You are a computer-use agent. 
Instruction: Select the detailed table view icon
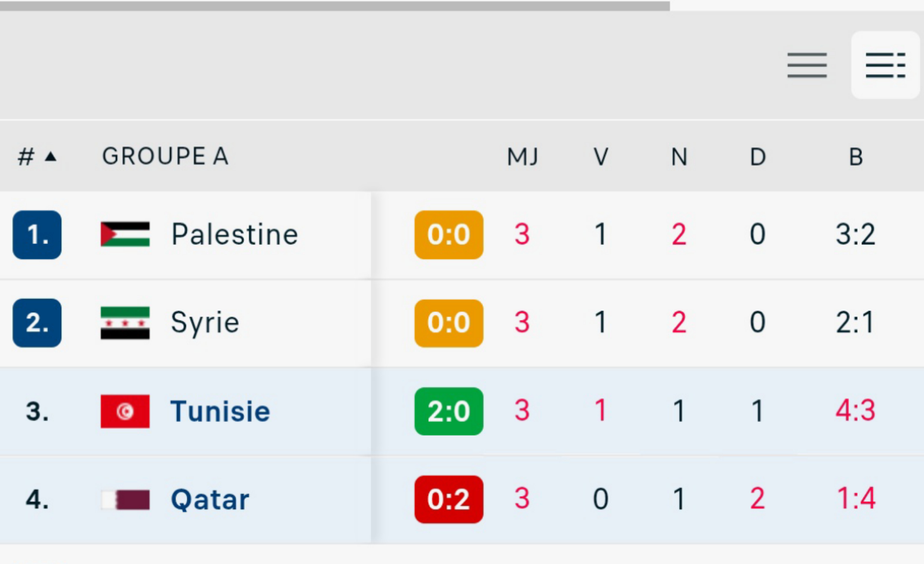885,65
